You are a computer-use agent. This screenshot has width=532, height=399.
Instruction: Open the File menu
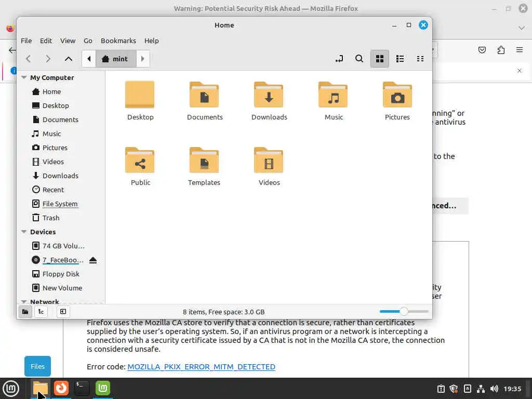pyautogui.click(x=26, y=41)
